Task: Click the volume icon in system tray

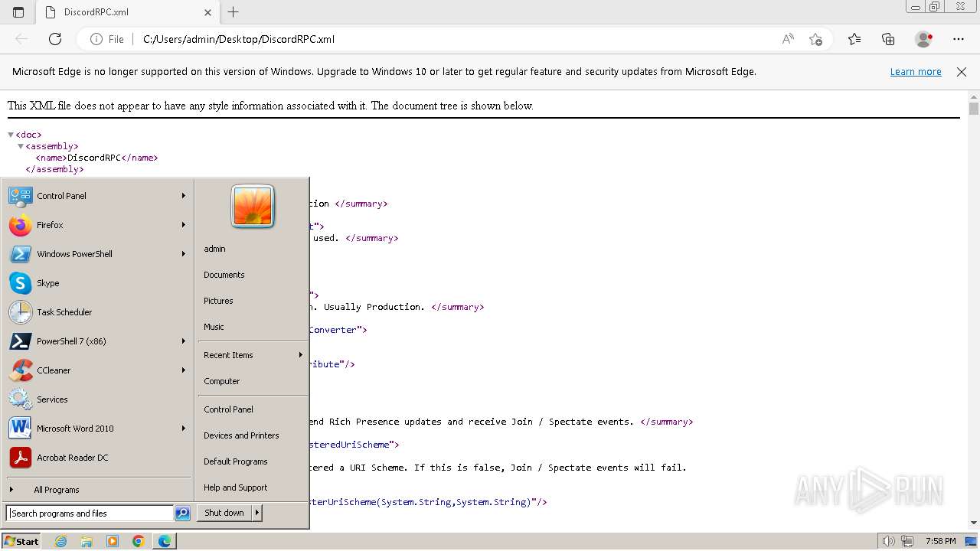Action: tap(889, 541)
